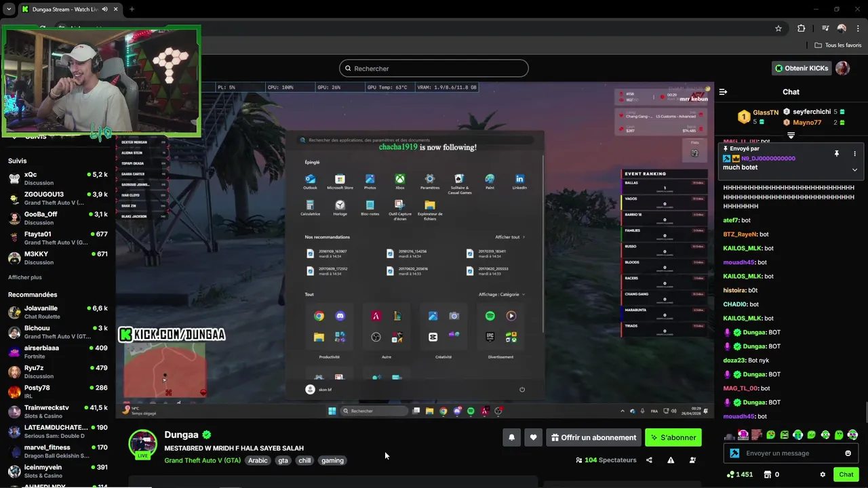Click the Obtenir KICKs button
The image size is (868, 488).
coord(802,68)
